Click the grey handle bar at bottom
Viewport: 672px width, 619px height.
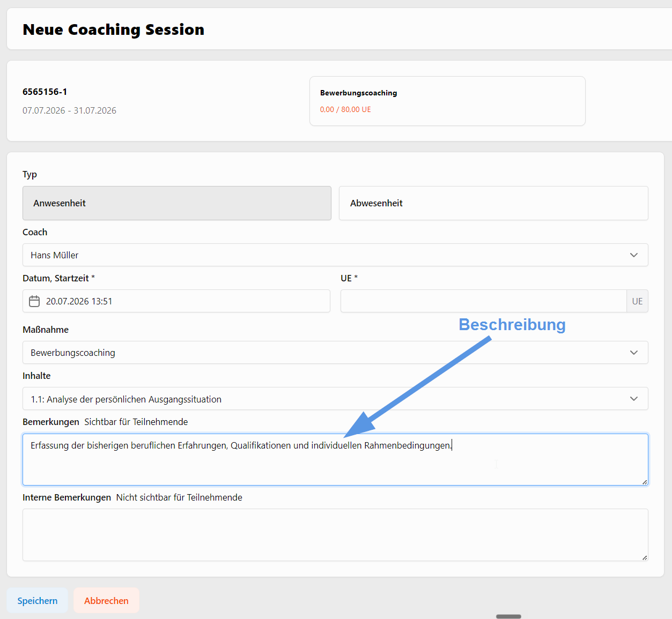pyautogui.click(x=508, y=616)
